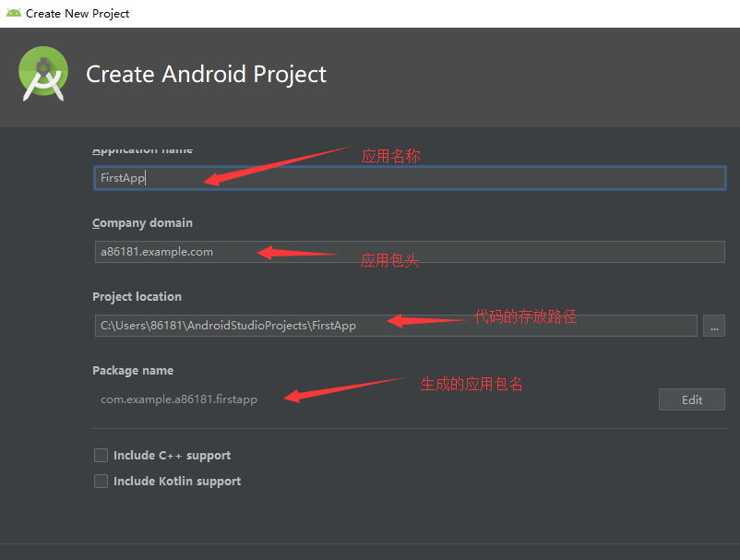
Task: Click the Android Studio logo
Action: 43,74
